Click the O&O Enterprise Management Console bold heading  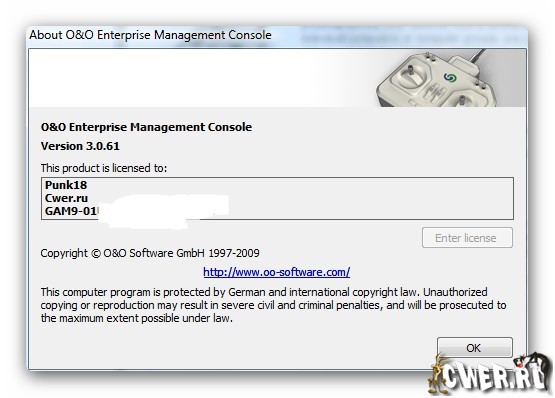pyautogui.click(x=146, y=127)
